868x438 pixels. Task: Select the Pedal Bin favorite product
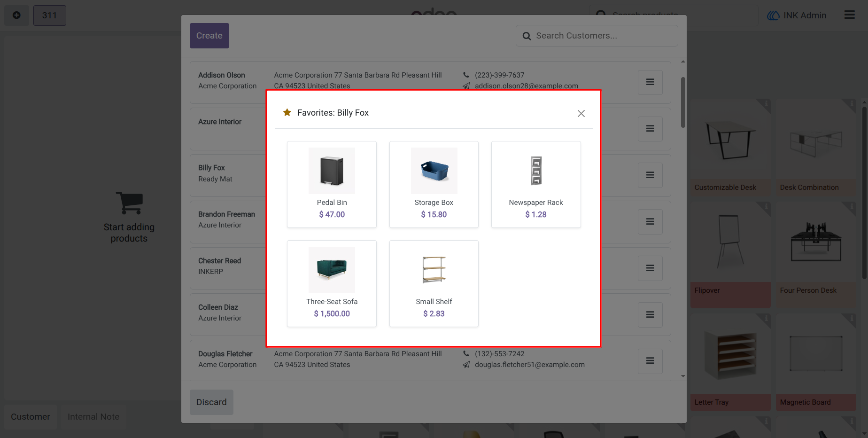click(x=332, y=184)
